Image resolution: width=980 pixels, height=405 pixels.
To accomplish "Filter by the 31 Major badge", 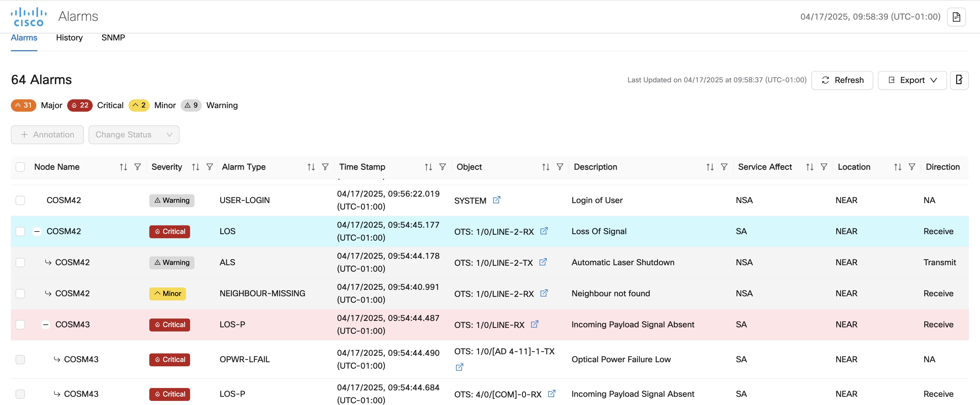I will click(x=23, y=105).
